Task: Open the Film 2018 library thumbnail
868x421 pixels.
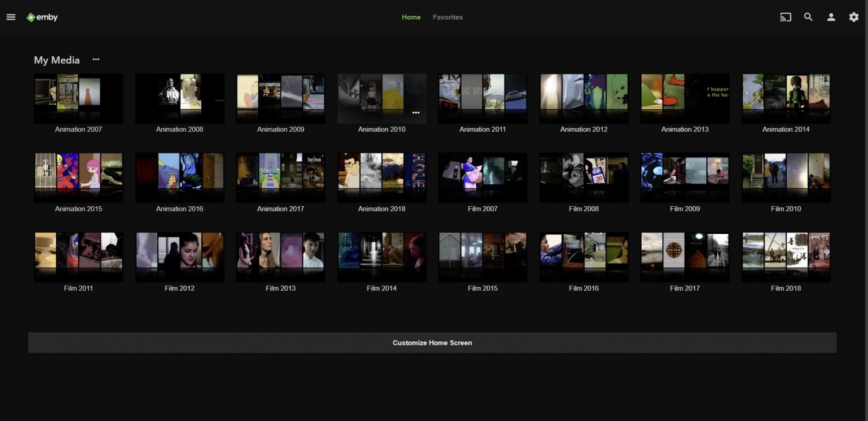Action: [786, 257]
